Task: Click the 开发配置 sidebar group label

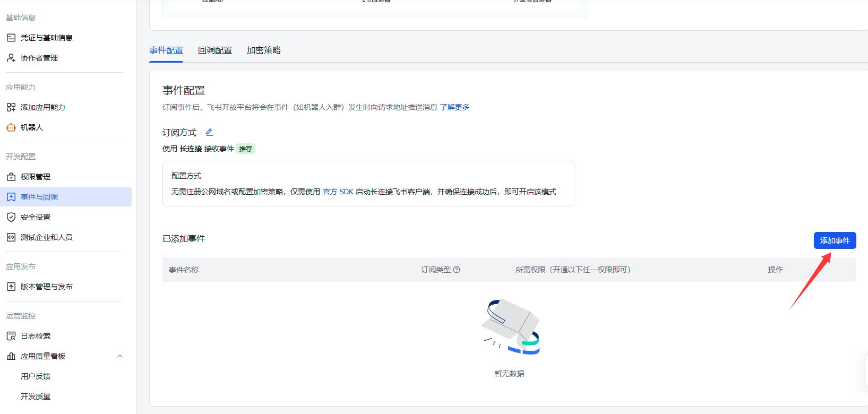Action: (x=21, y=157)
